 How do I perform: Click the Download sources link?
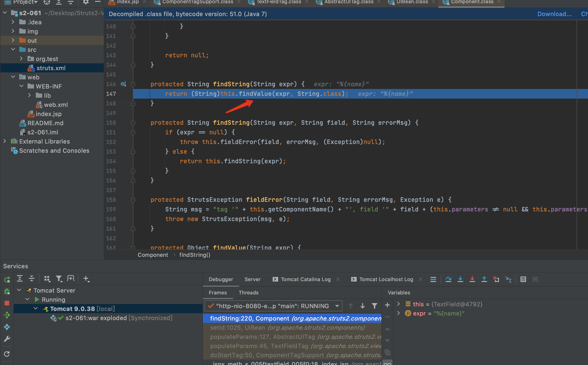pyautogui.click(x=554, y=14)
